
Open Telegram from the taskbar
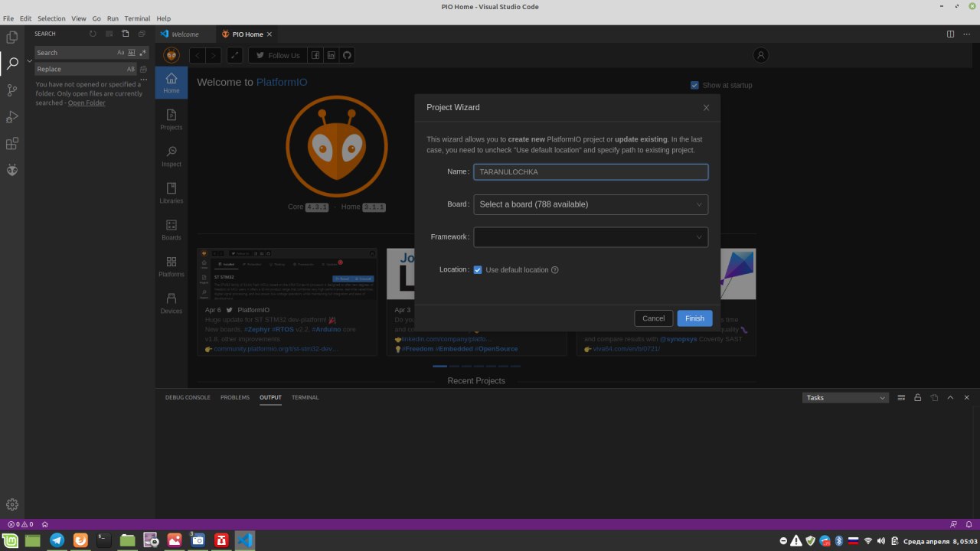click(57, 540)
